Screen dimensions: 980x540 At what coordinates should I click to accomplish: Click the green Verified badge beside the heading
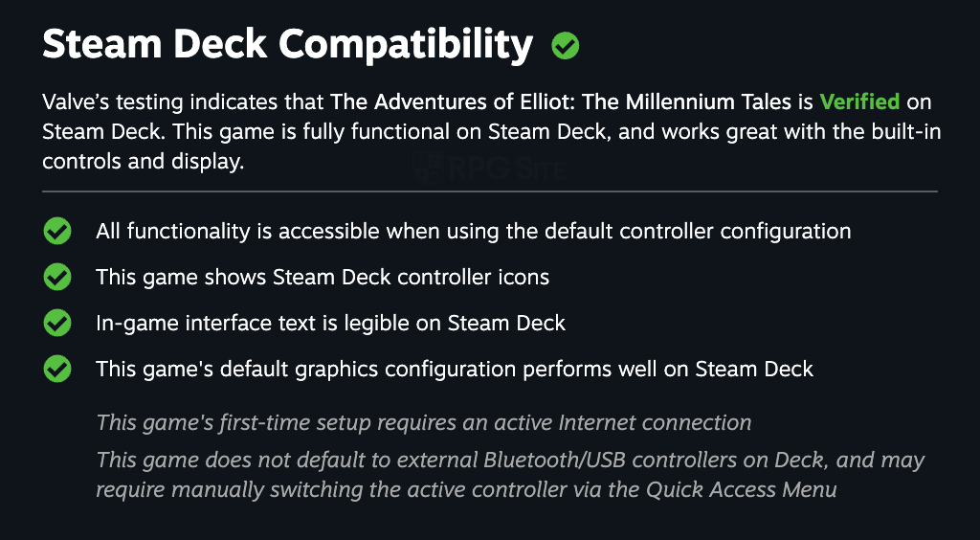click(566, 45)
